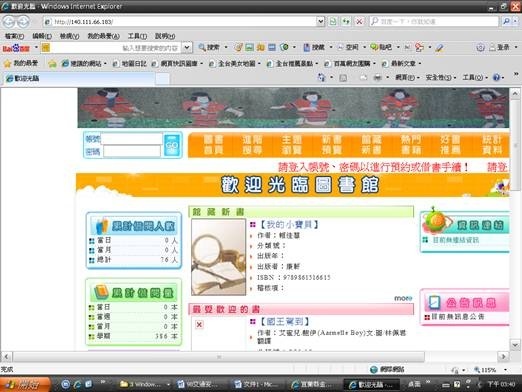
Task: Open the 我的最愛(A) menu
Action: [x=103, y=36]
